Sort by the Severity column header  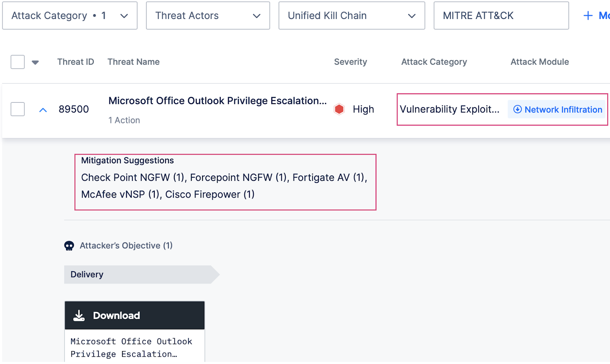(350, 62)
